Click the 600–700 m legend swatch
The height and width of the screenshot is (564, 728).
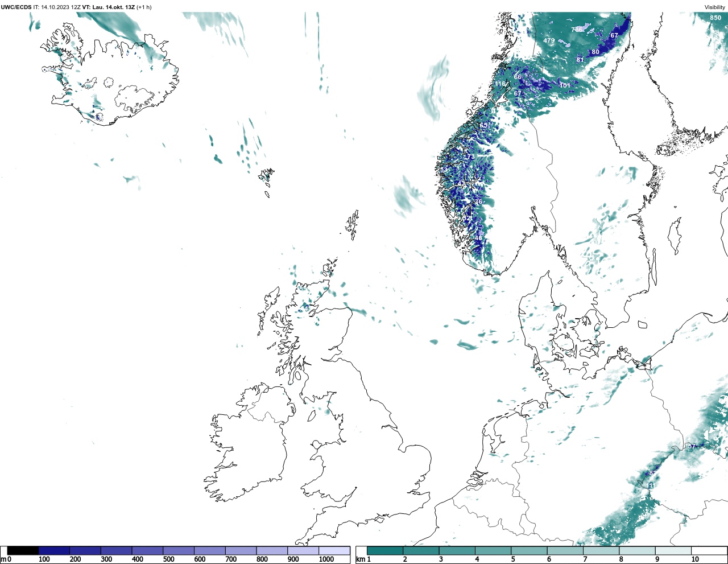coord(209,551)
